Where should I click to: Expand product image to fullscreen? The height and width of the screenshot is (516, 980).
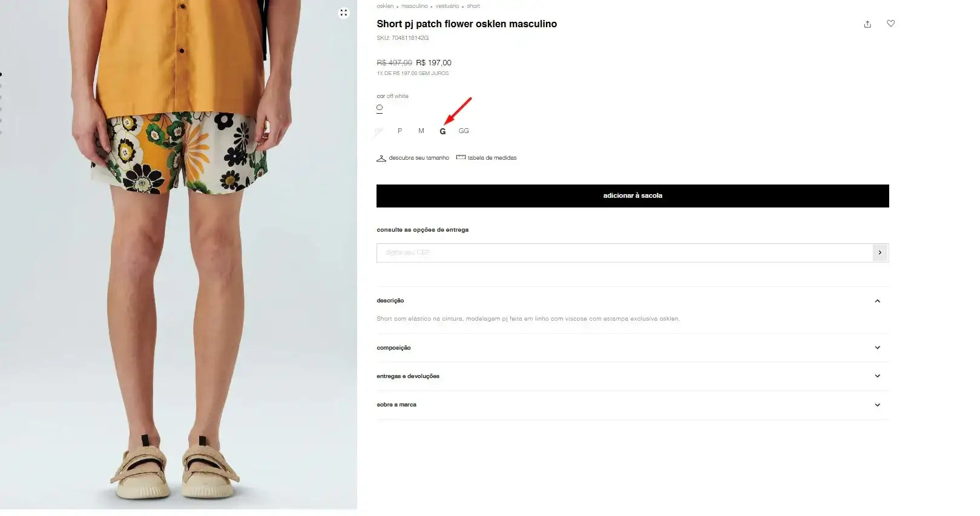pos(344,13)
